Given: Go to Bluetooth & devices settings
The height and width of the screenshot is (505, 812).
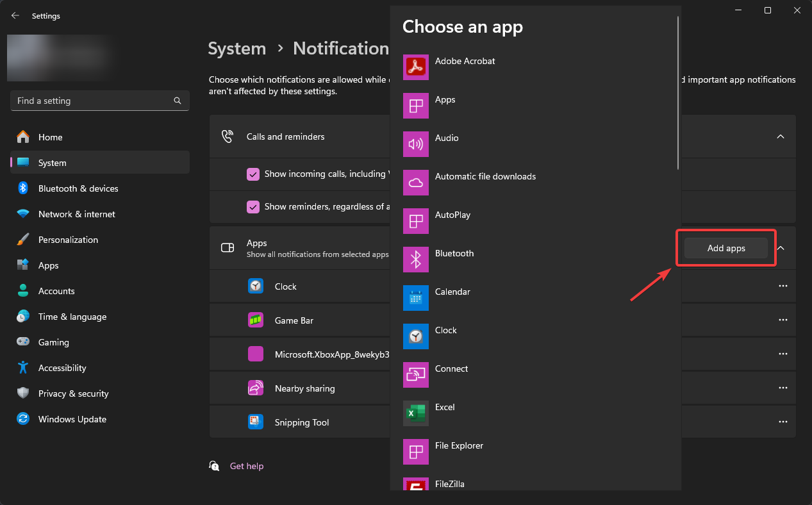Looking at the screenshot, I should [x=78, y=188].
